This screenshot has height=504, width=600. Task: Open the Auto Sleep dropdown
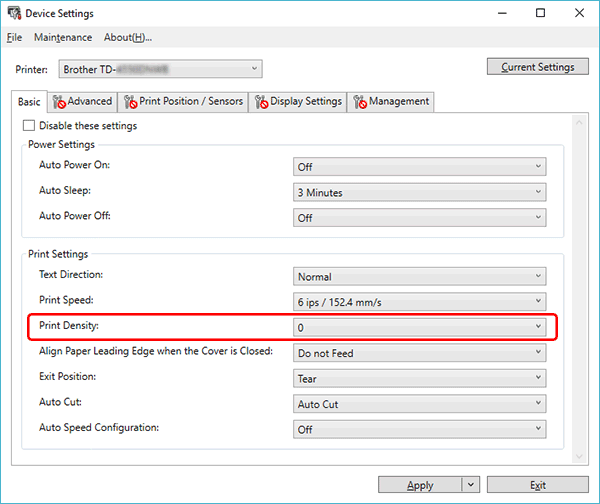pos(420,192)
